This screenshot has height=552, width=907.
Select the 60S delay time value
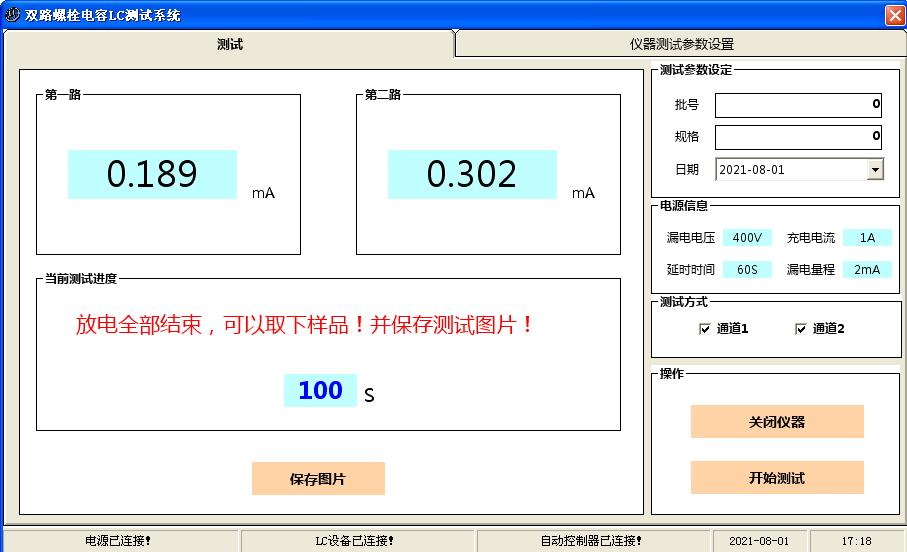coord(747,270)
